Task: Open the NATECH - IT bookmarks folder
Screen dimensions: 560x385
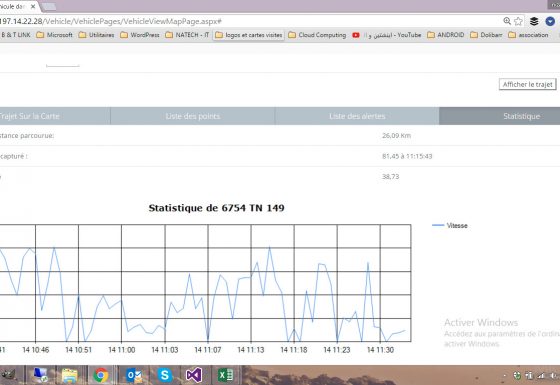Action: 188,35
